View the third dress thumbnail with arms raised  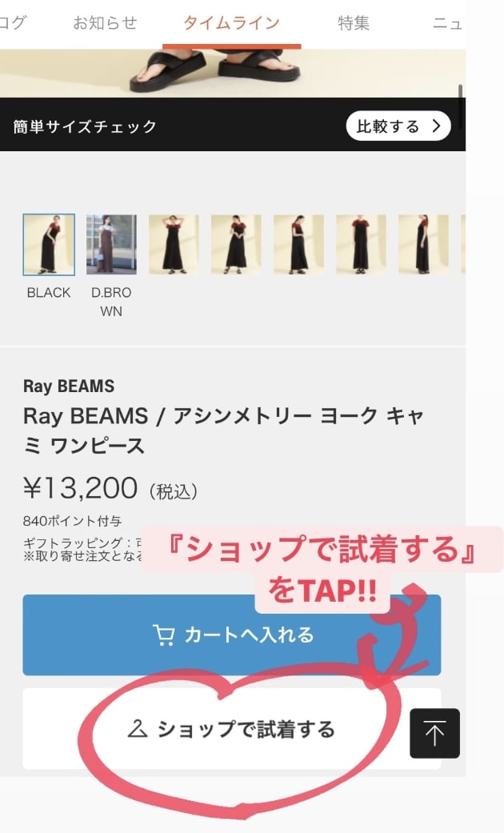point(174,244)
